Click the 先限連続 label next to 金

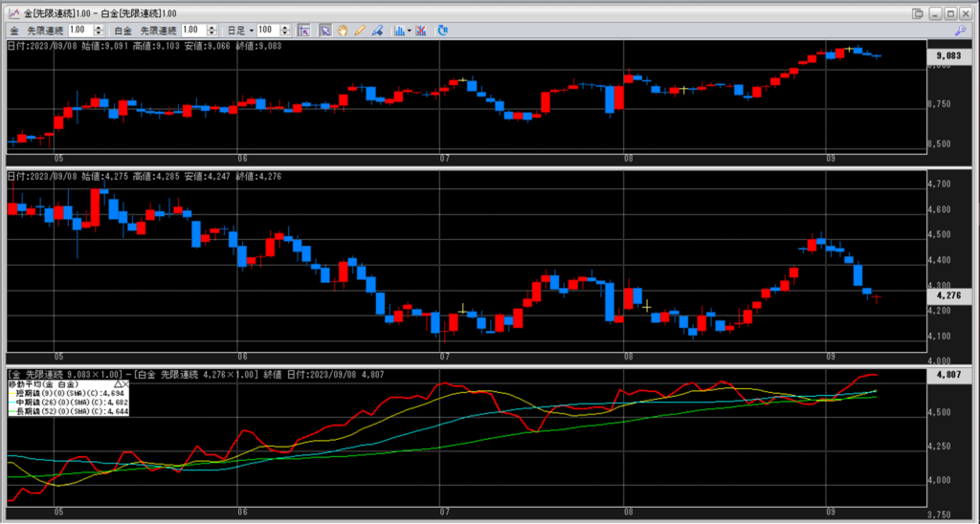point(46,31)
